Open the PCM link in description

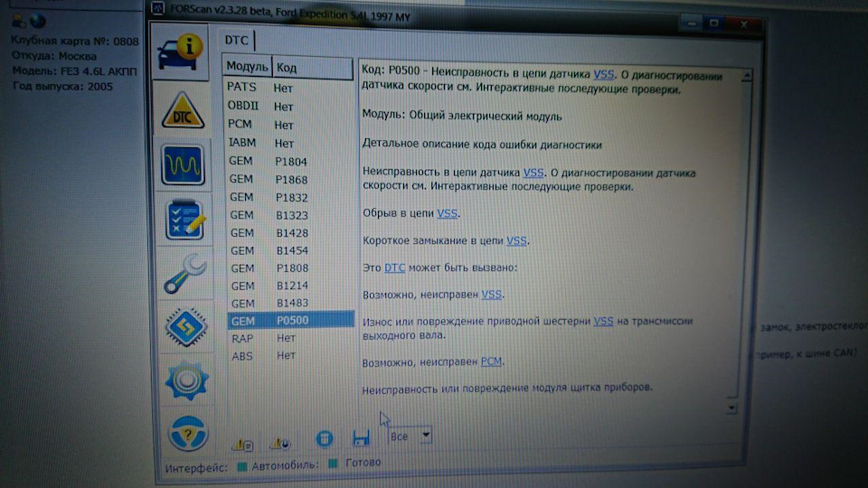point(491,361)
